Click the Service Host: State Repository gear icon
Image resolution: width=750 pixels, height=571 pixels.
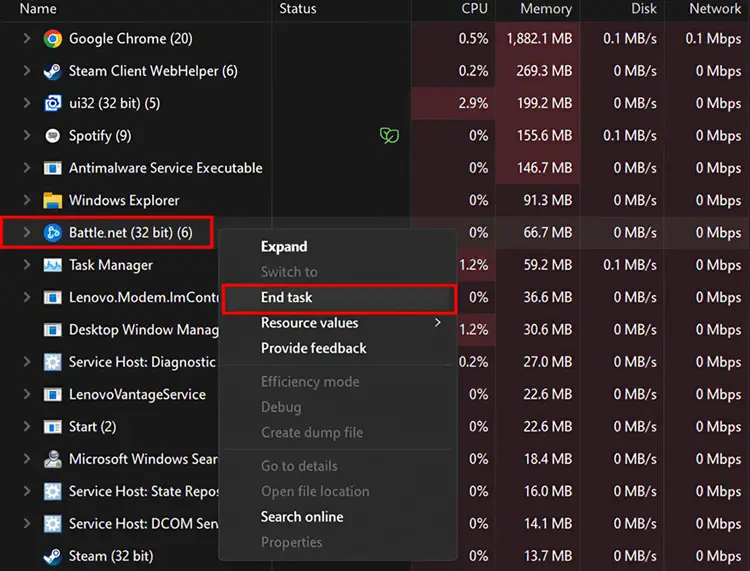53,492
